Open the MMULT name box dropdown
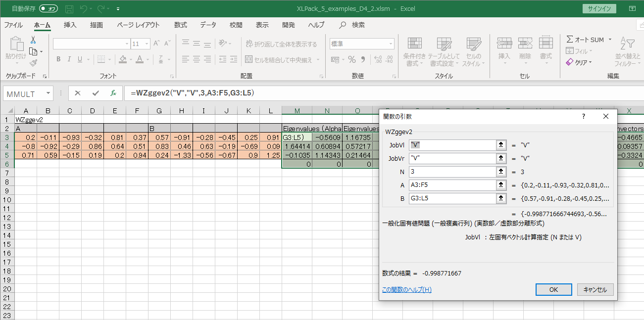This screenshot has height=320, width=644. pos(48,93)
